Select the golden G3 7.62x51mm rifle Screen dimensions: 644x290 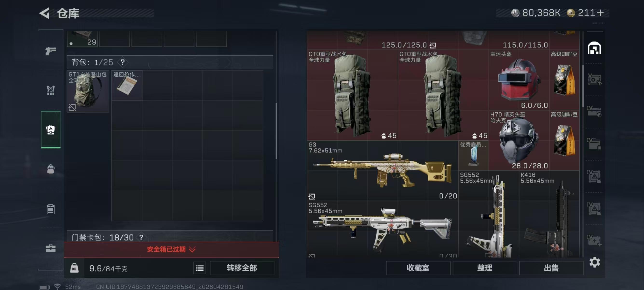[383, 171]
